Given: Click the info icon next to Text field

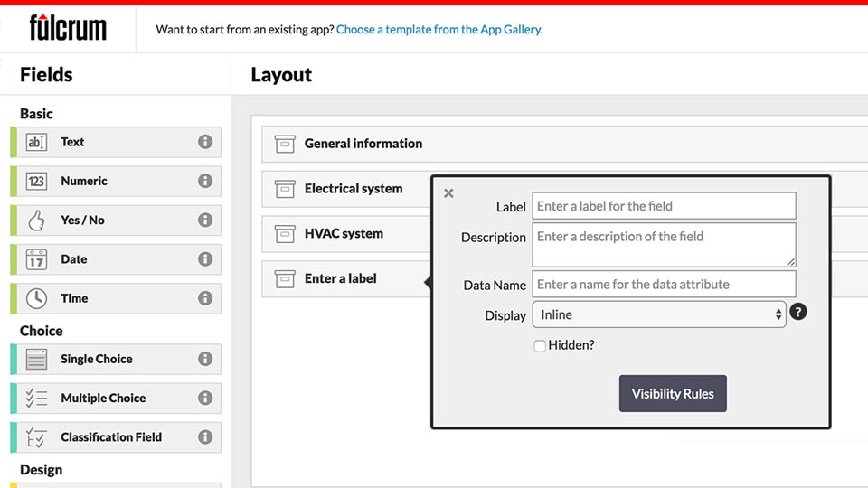Looking at the screenshot, I should click(x=205, y=142).
